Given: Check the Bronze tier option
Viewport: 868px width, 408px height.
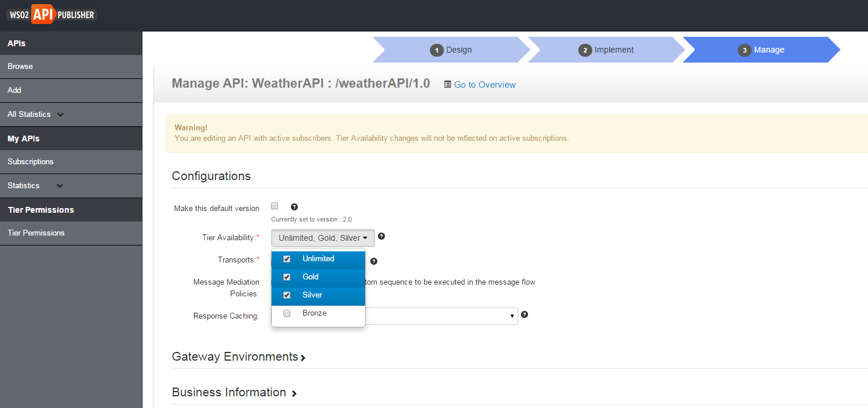Looking at the screenshot, I should (287, 313).
